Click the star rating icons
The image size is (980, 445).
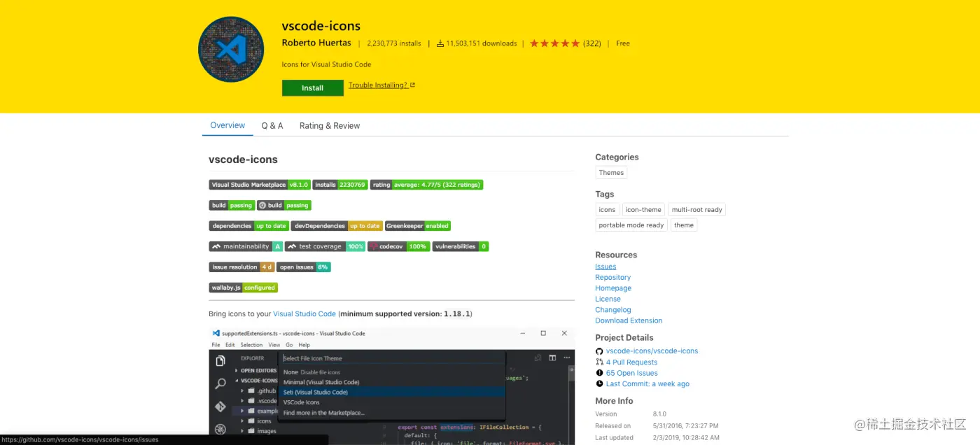tap(554, 43)
